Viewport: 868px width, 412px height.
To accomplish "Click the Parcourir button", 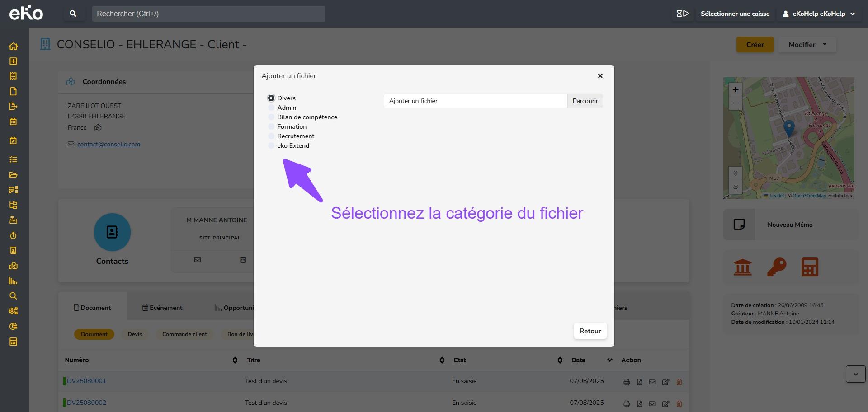I will coord(585,101).
